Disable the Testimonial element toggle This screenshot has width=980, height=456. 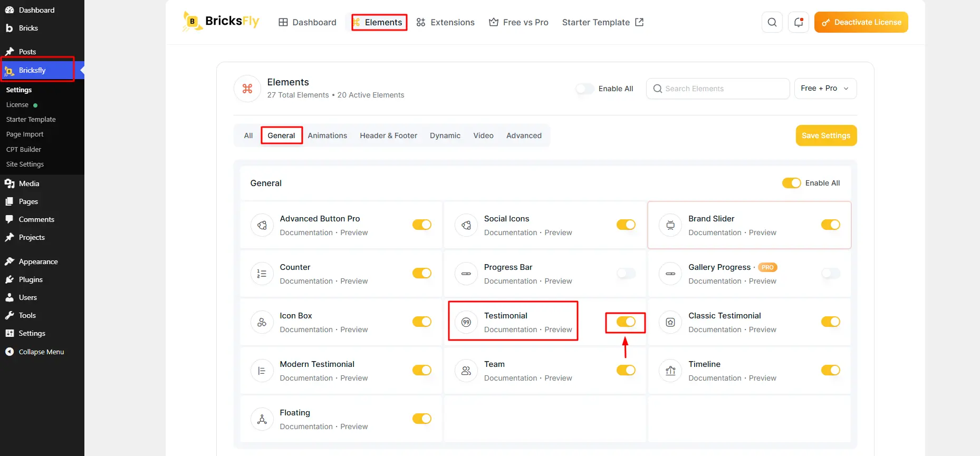[626, 322]
